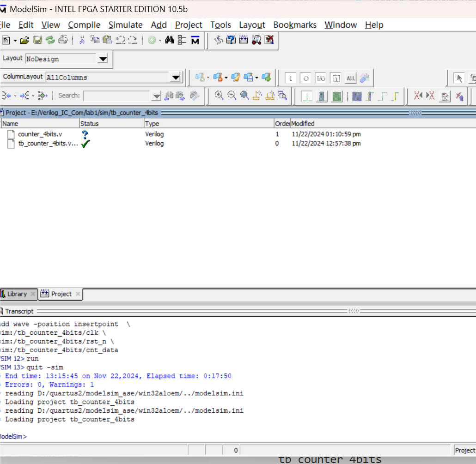Click the Collapse All tree icon

[182, 40]
